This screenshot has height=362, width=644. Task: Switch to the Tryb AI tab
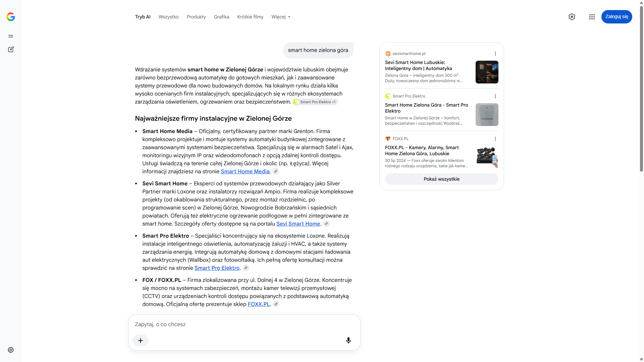[143, 17]
